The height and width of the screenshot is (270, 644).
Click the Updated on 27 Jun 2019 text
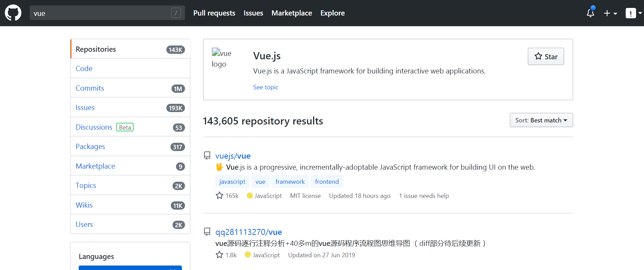pyautogui.click(x=322, y=255)
